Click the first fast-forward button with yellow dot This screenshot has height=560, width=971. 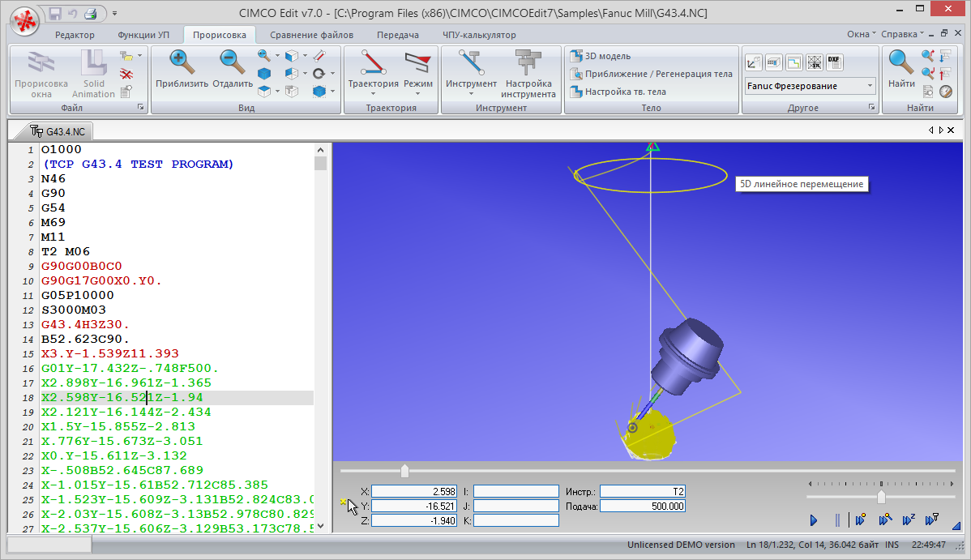point(861,520)
